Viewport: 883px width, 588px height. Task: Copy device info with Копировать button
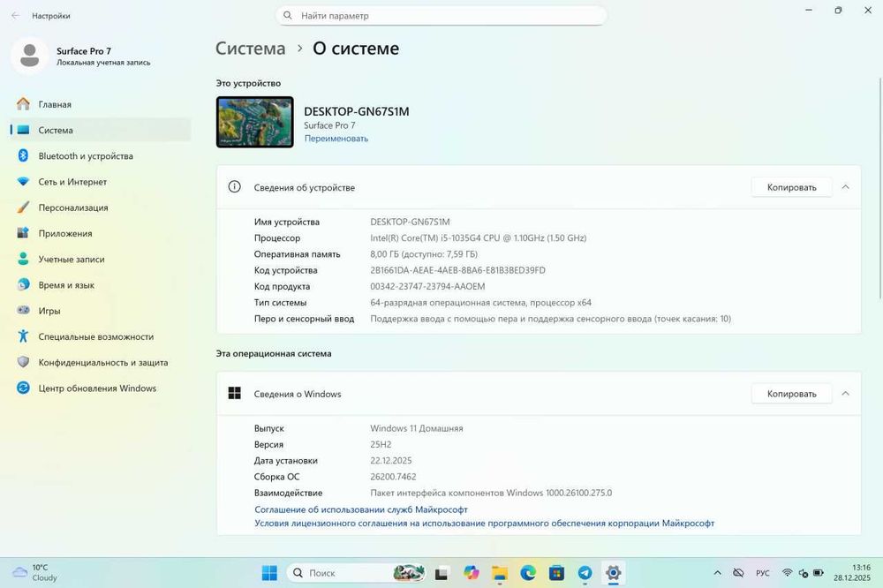[791, 187]
